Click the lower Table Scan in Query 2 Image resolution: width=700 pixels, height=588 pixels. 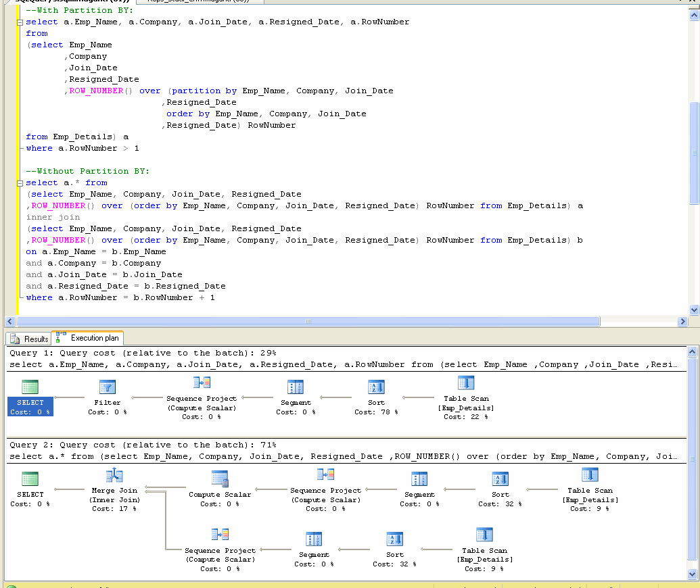point(483,537)
